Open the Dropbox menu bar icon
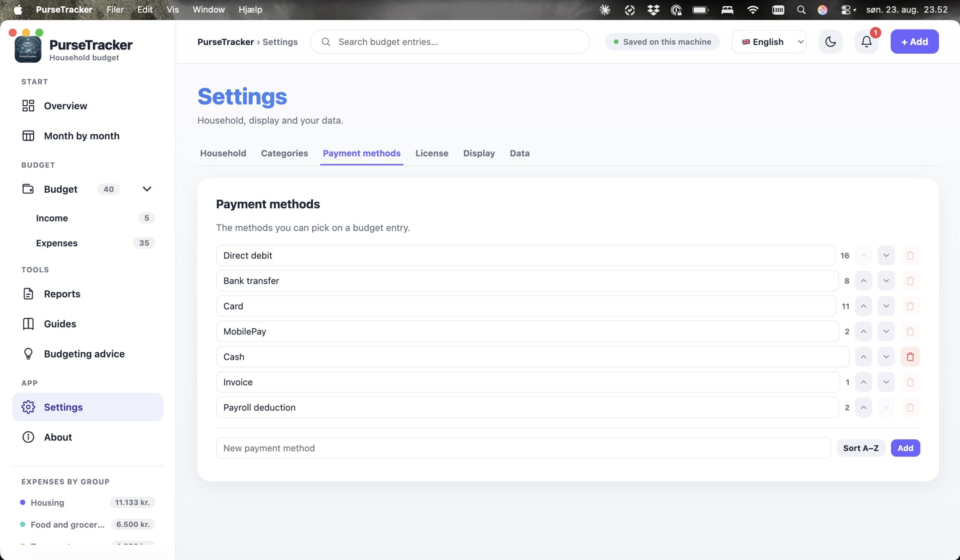The height and width of the screenshot is (560, 960). [x=653, y=9]
